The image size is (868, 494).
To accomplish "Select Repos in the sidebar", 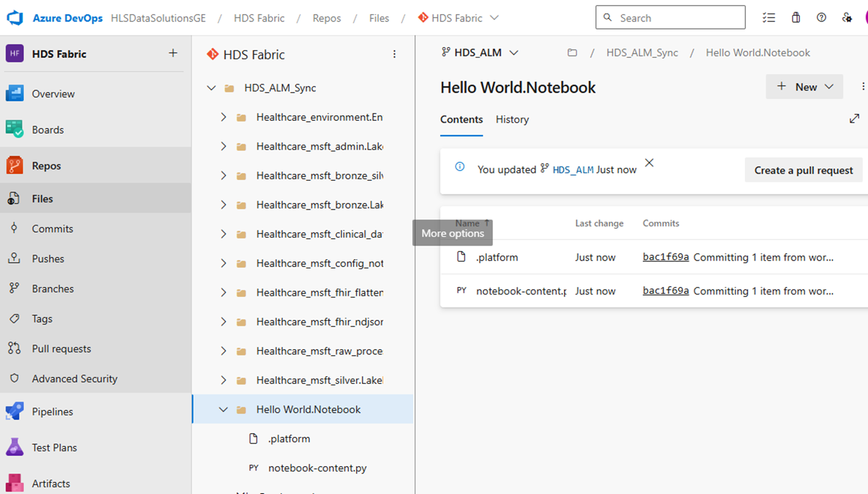I will tap(95, 165).
